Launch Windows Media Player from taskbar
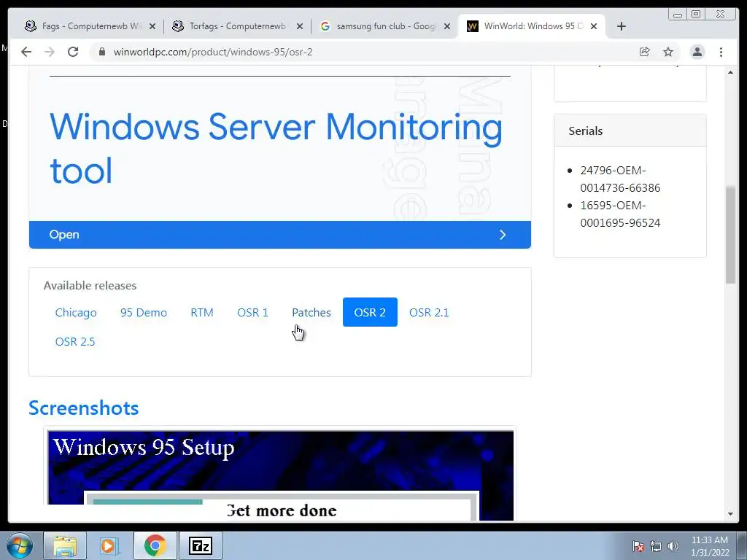The width and height of the screenshot is (747, 560). tap(109, 545)
